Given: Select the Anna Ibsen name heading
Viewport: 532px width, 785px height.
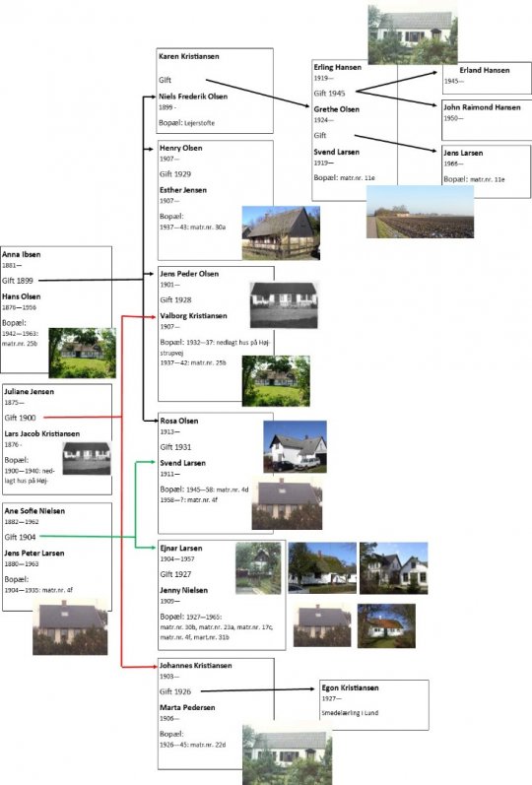Looking at the screenshot, I should click(x=22, y=254).
